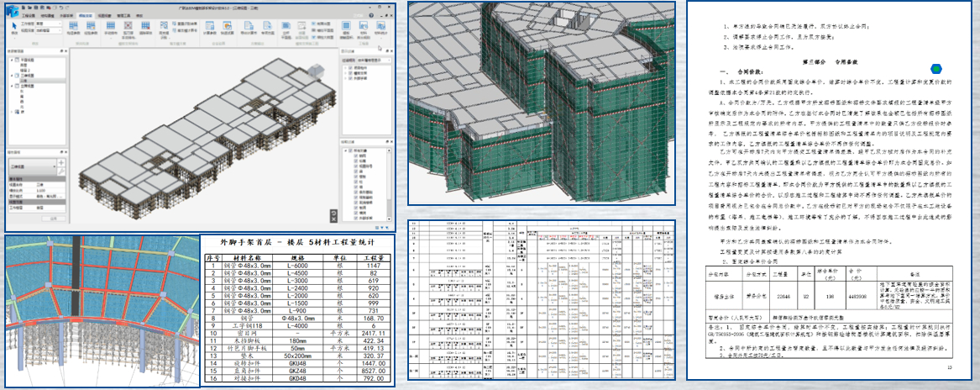
Task: Toggle the third checkbox in display filter panel
Action: pyautogui.click(x=348, y=80)
